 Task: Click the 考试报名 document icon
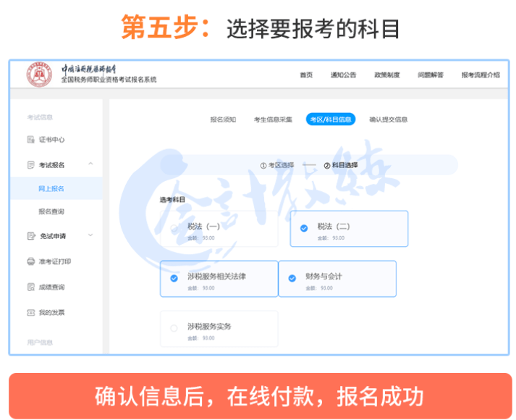31,165
